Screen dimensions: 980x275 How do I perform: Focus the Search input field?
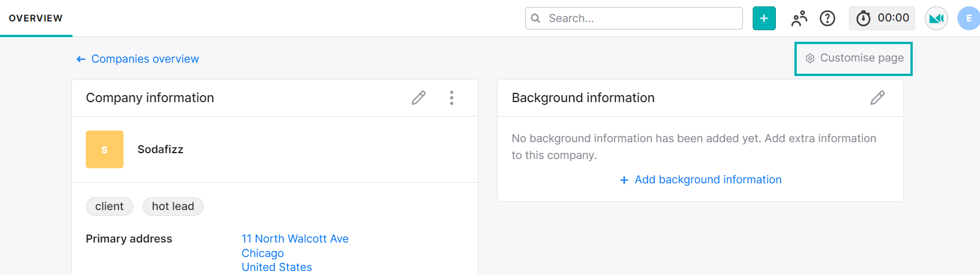634,19
